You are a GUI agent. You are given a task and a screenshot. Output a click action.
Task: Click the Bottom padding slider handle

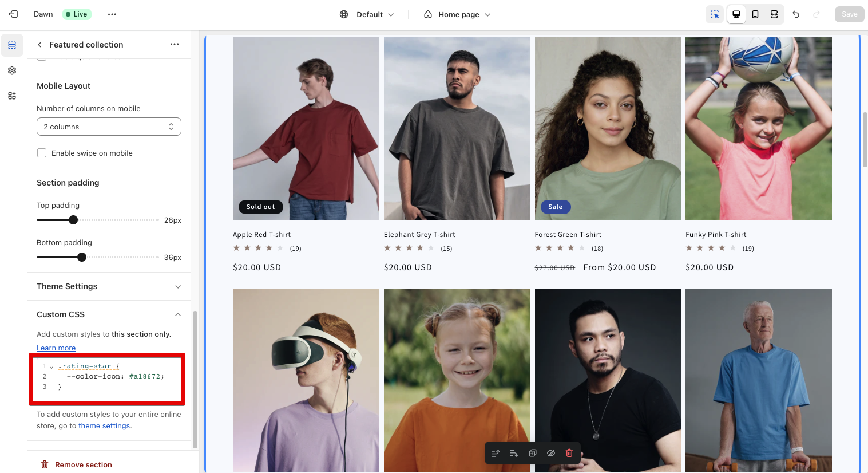click(82, 257)
